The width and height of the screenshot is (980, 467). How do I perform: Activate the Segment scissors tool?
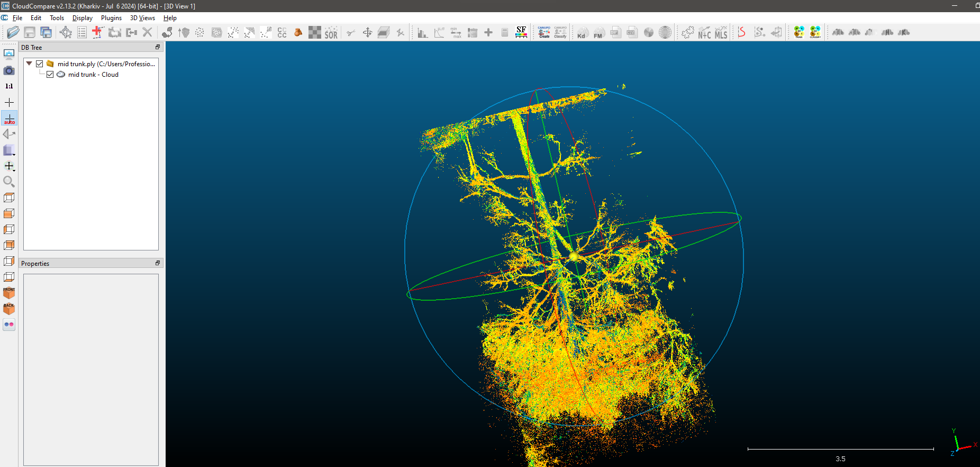[x=350, y=32]
